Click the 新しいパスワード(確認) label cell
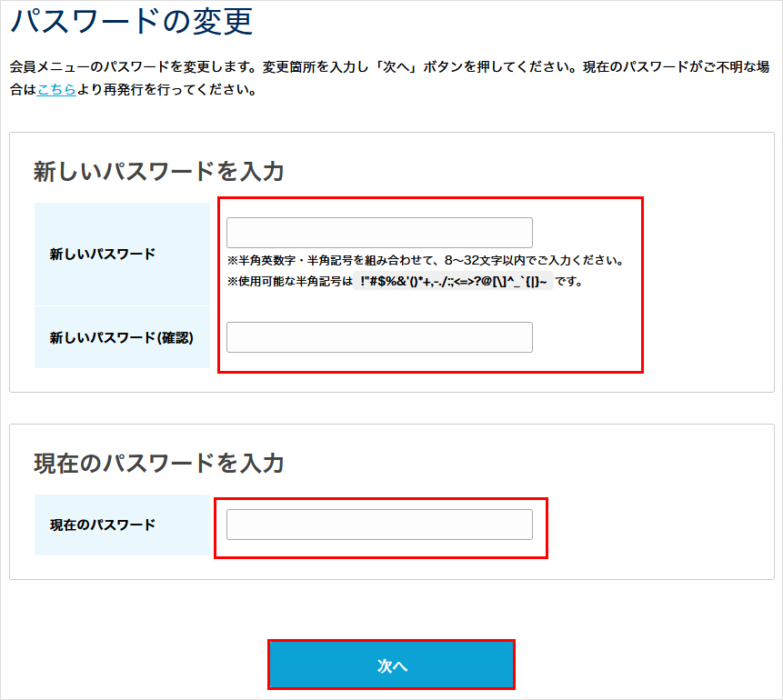783x700 pixels. tap(122, 336)
